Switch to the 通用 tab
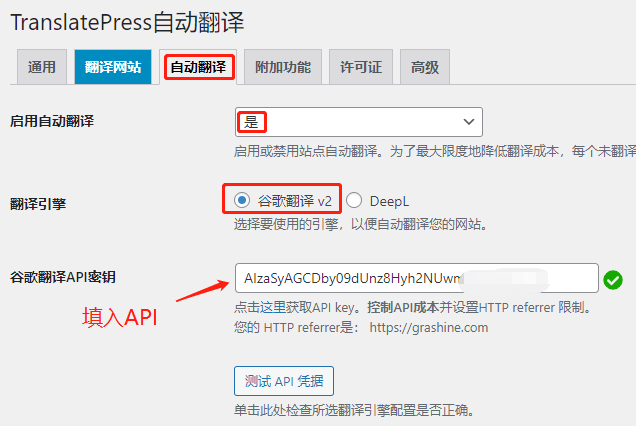 pyautogui.click(x=42, y=67)
